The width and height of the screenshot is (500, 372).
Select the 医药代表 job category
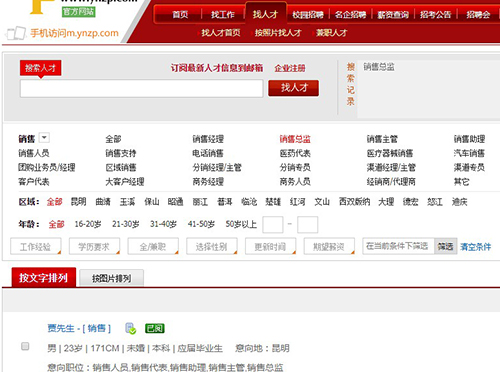pos(295,153)
